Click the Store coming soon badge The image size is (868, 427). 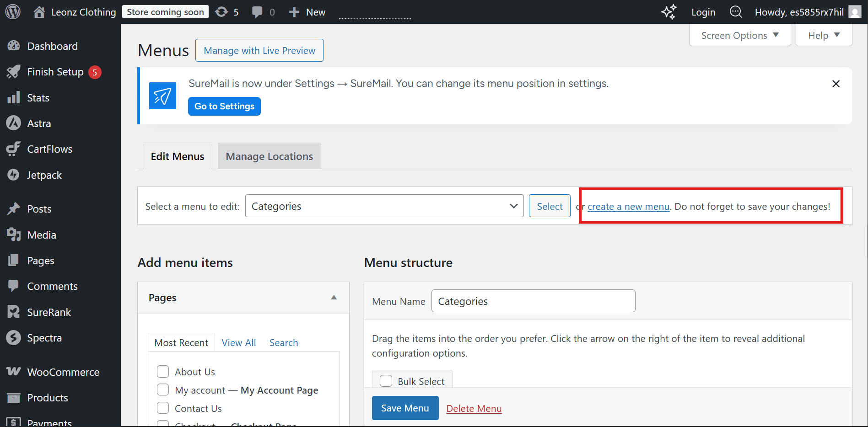click(165, 12)
